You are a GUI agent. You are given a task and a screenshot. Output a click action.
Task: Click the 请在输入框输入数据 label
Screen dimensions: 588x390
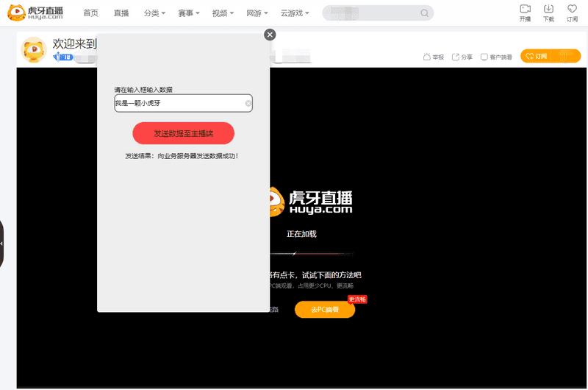point(143,90)
